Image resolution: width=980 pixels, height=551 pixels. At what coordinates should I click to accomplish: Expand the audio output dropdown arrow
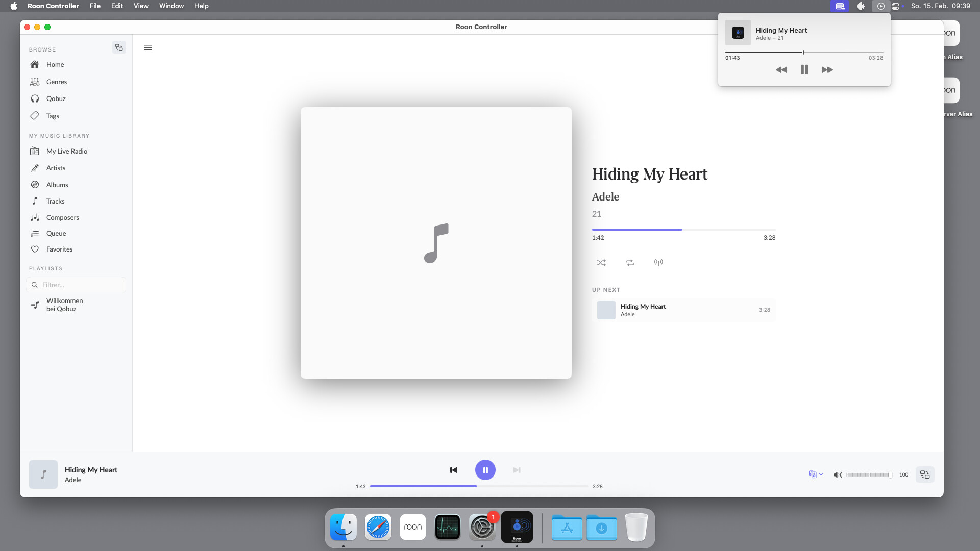(821, 475)
